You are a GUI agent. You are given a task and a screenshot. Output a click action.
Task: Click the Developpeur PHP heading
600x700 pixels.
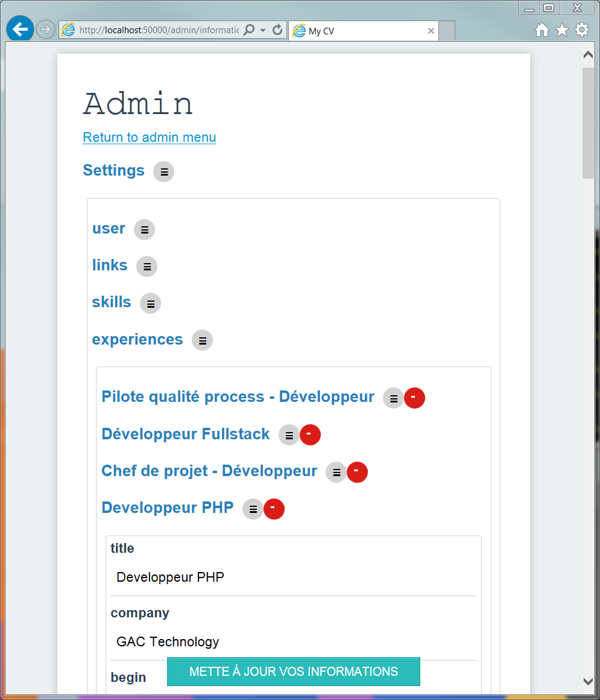click(x=168, y=507)
